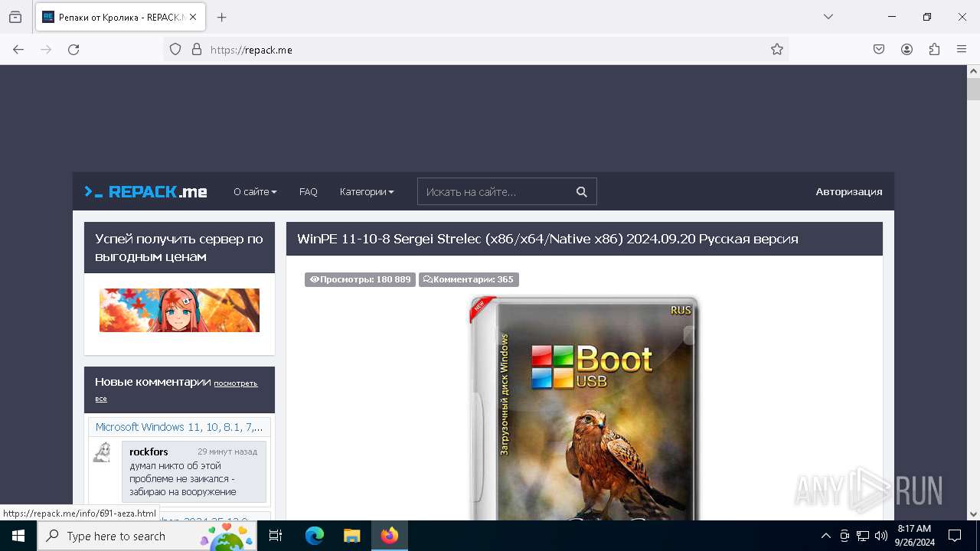Open the Boot USB cover image
The image size is (980, 551).
click(x=584, y=408)
